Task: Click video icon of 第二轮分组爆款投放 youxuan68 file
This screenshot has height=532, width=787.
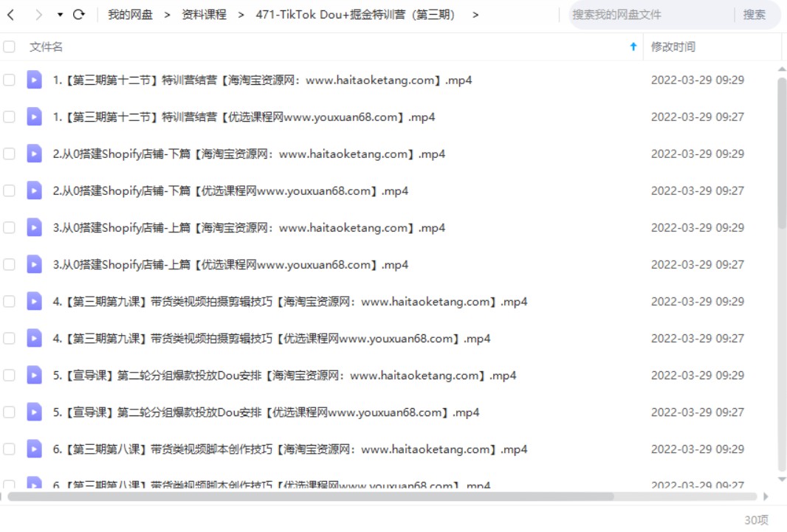Action: tap(34, 412)
